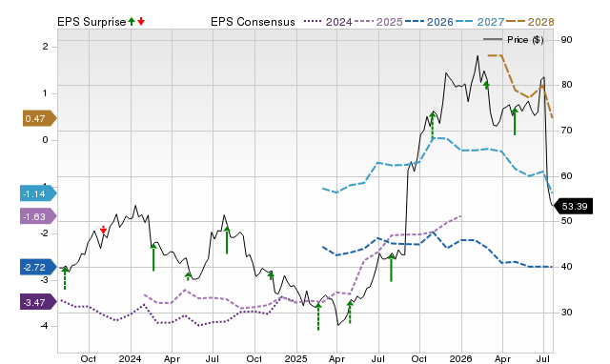The height and width of the screenshot is (364, 610).
Task: Click the green surprise arrow above the 2028 consensus start
Action: 486,85
